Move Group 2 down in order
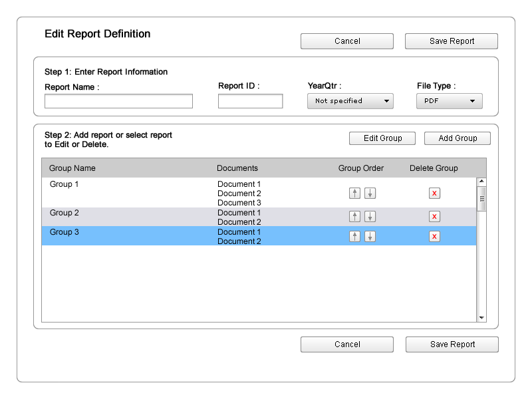The height and width of the screenshot is (399, 532). click(x=370, y=217)
